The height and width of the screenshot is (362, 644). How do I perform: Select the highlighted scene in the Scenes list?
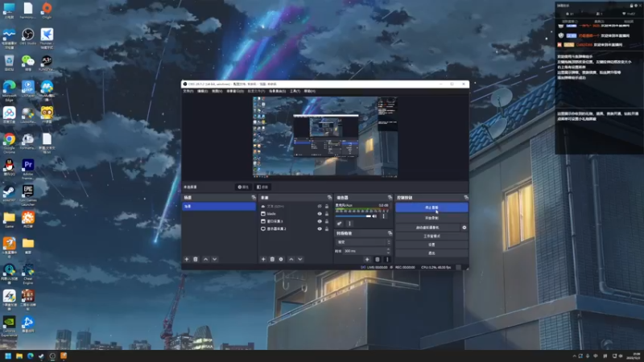219,207
